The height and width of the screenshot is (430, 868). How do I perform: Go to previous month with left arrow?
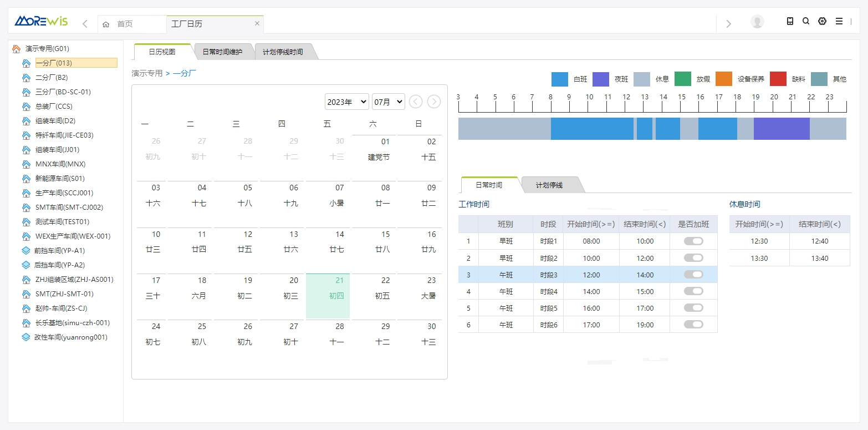(416, 102)
